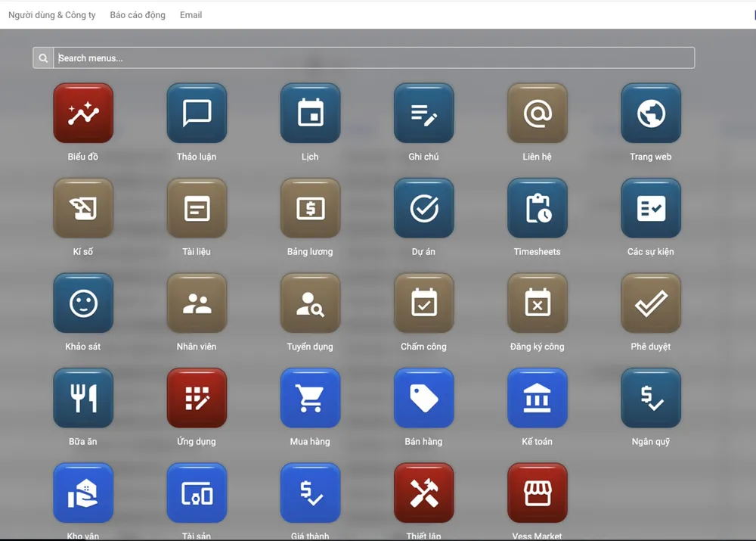Image resolution: width=756 pixels, height=541 pixels.
Task: Open the Biểu đồ dashboard app
Action: [83, 113]
